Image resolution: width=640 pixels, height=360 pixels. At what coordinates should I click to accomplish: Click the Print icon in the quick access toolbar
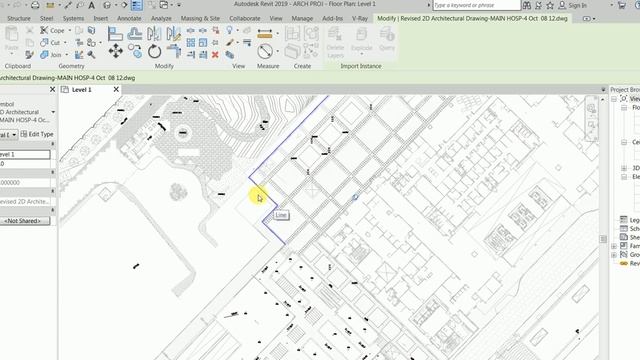(36, 5)
